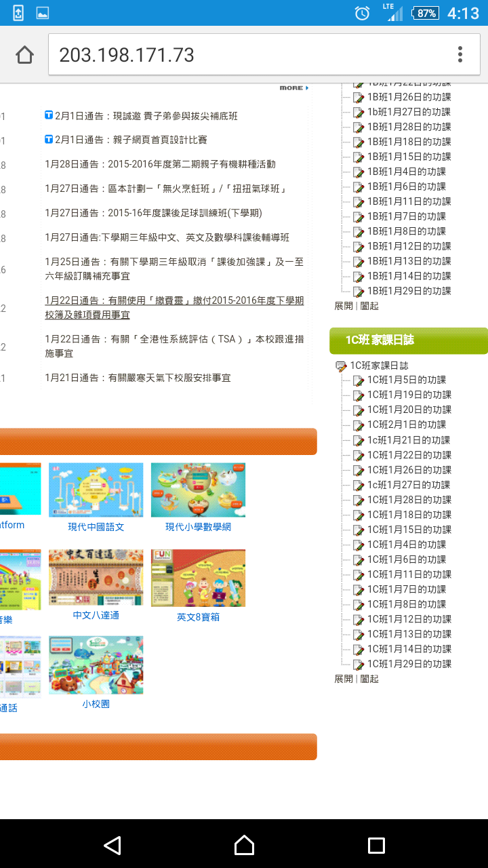Viewport: 488px width, 868px height.
Task: Tap the address bar showing 203.198.171.73
Action: pyautogui.click(x=244, y=55)
